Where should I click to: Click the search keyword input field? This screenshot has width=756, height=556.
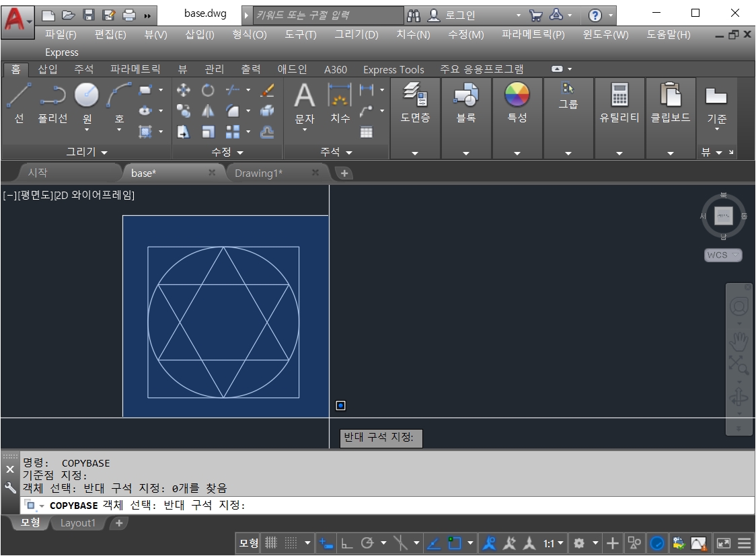[328, 15]
